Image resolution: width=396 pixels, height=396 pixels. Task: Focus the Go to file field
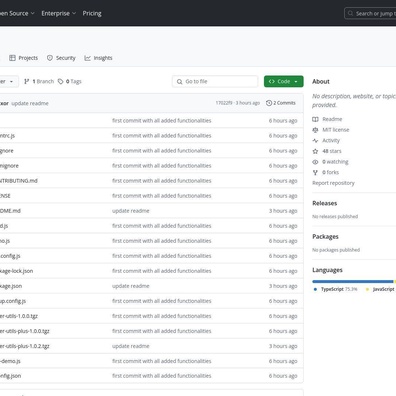215,81
